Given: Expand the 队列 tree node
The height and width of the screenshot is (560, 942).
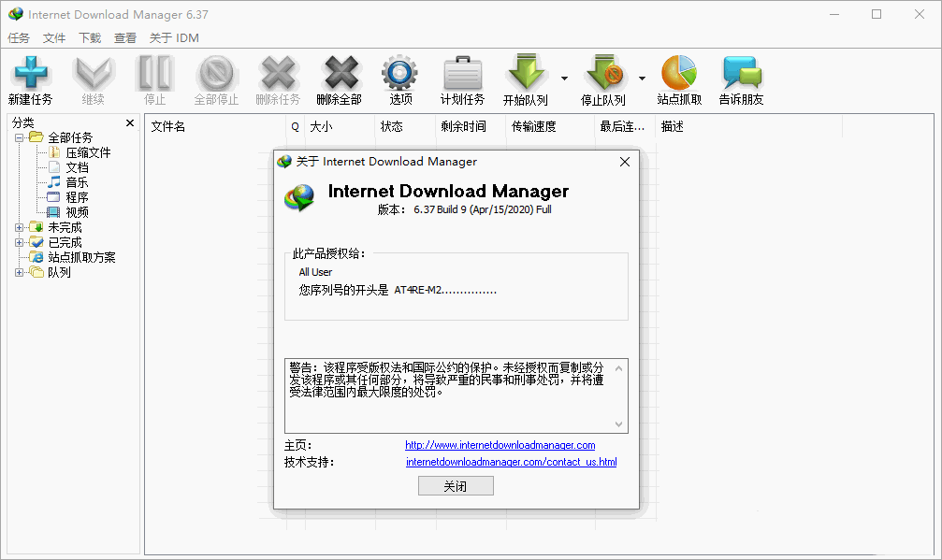Looking at the screenshot, I should [x=20, y=272].
